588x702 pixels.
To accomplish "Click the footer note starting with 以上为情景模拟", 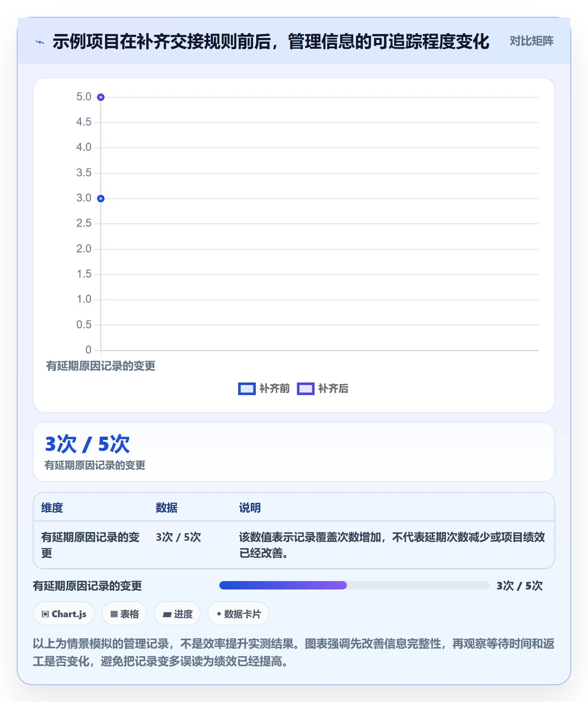I will [x=294, y=652].
